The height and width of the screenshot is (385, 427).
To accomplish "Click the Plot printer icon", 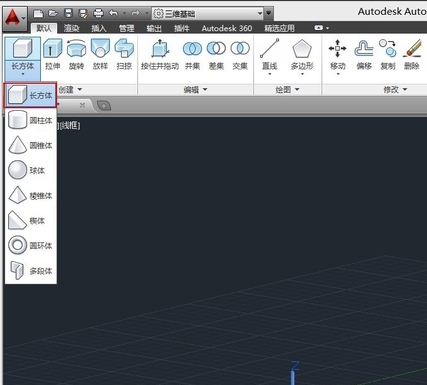I will pos(98,13).
